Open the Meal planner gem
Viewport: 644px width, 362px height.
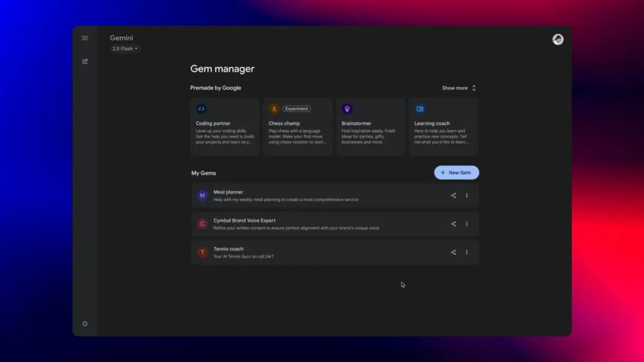pyautogui.click(x=314, y=195)
